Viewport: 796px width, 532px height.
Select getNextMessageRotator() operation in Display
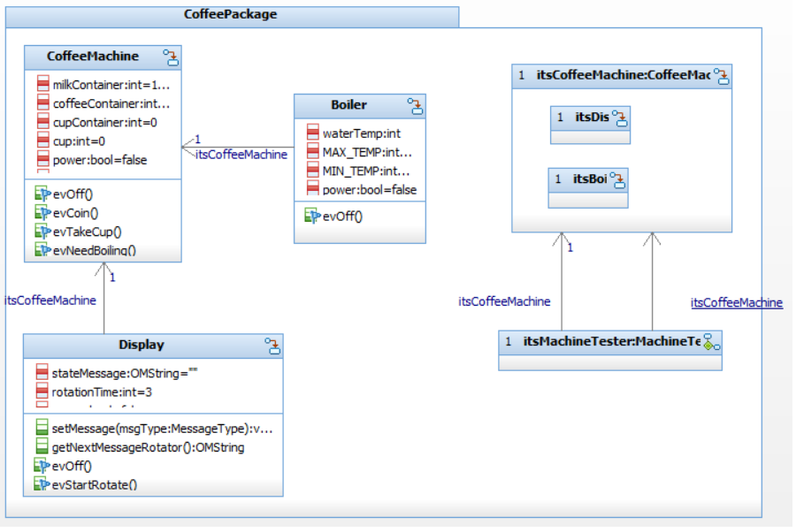[x=148, y=447]
